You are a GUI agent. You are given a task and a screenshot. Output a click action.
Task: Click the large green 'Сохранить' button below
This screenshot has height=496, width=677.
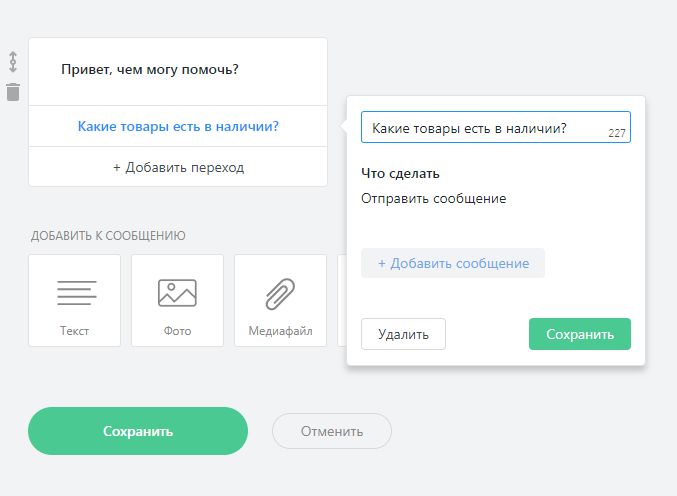pos(138,431)
